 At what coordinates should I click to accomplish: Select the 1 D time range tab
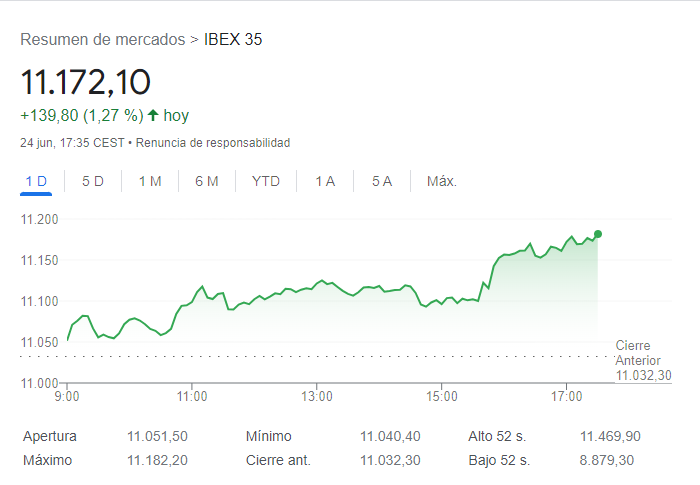click(36, 181)
